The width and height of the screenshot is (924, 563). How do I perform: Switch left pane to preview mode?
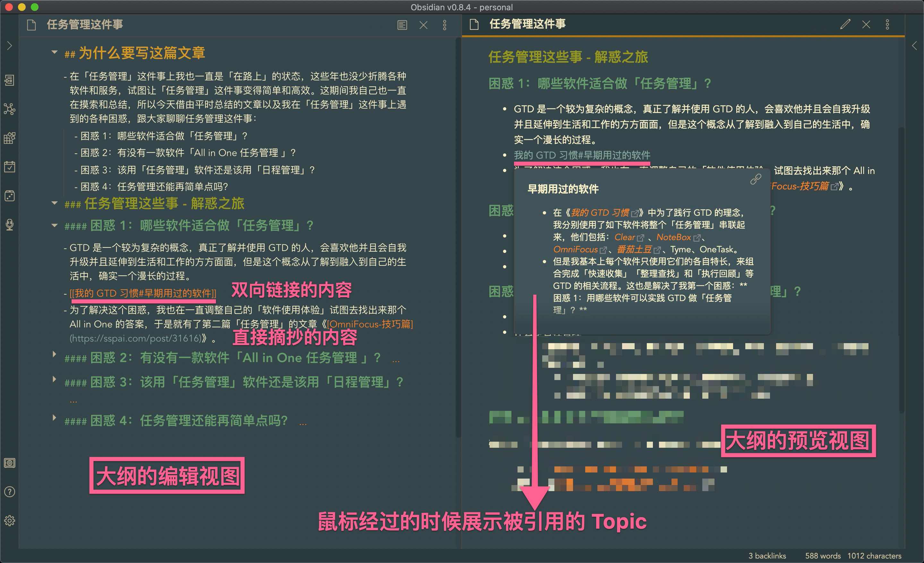(x=402, y=25)
